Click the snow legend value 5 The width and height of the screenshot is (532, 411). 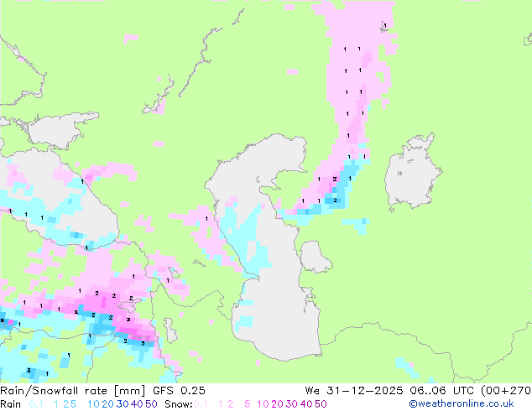[x=248, y=404]
